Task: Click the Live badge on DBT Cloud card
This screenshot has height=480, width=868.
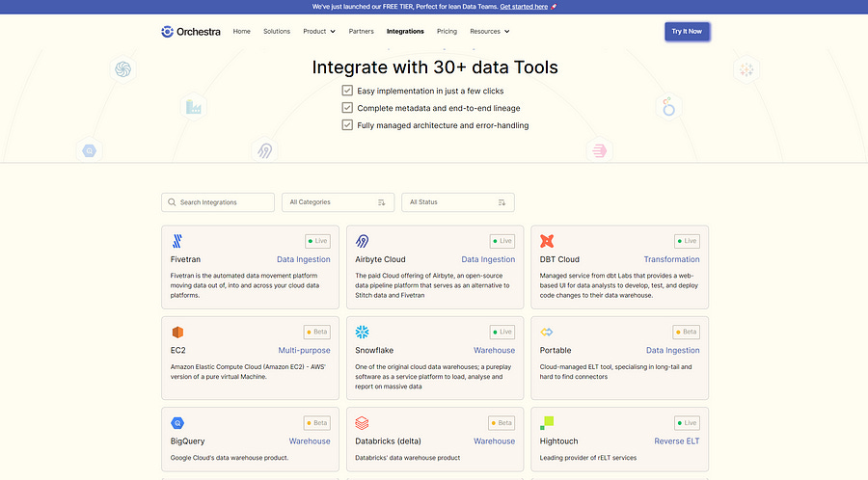Action: click(x=687, y=241)
